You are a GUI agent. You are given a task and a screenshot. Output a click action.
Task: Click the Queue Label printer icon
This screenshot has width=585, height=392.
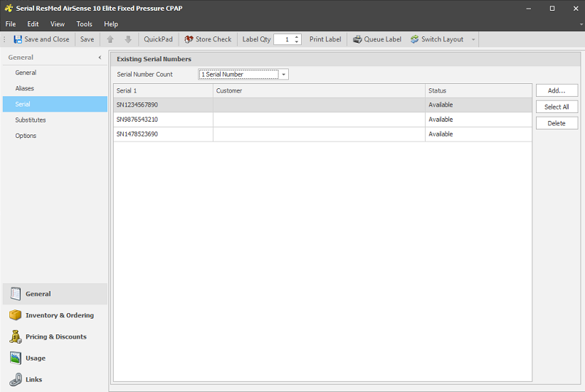click(357, 39)
